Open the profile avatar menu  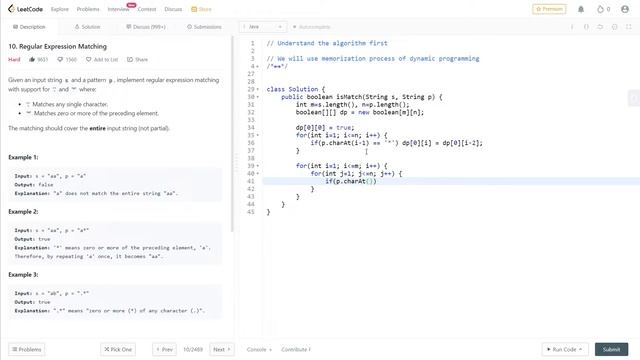(625, 9)
